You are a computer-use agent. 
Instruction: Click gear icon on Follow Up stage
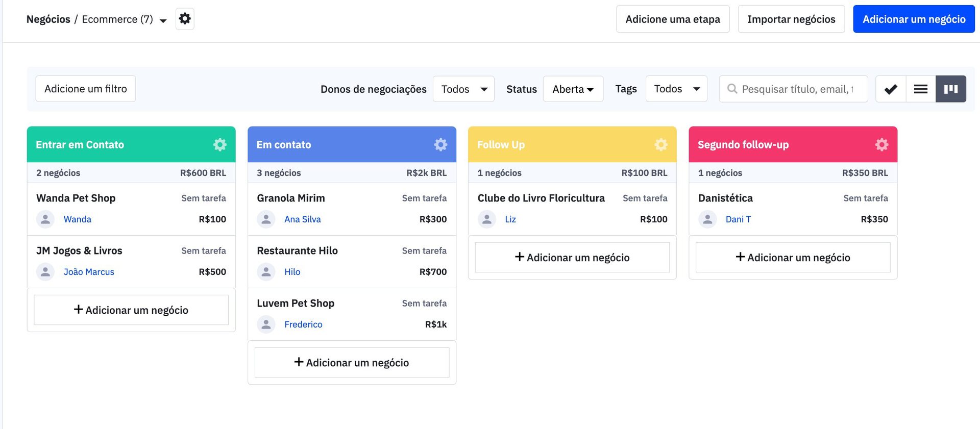pyautogui.click(x=661, y=145)
